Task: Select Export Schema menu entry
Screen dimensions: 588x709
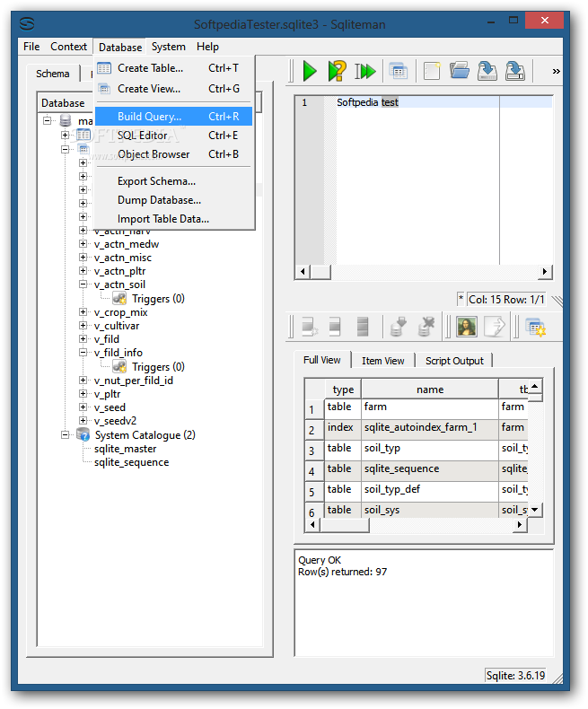Action: [173, 181]
